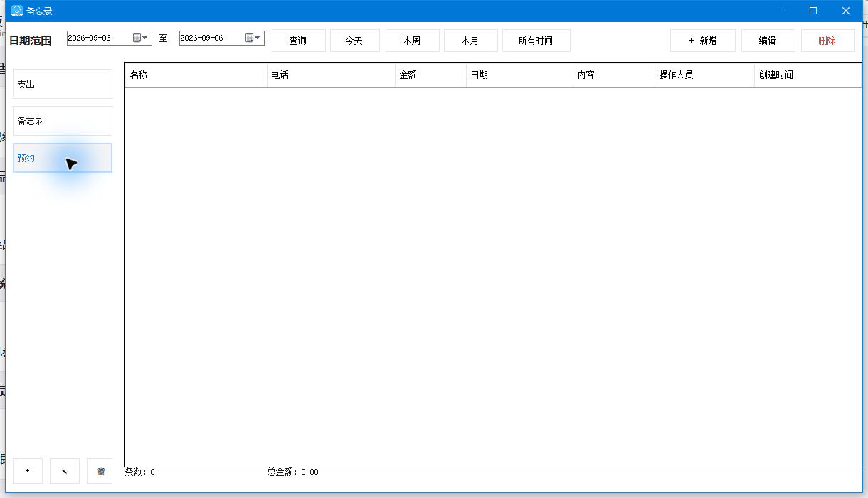This screenshot has width=868, height=498.
Task: Sort by the 日期 column header
Action: click(519, 75)
